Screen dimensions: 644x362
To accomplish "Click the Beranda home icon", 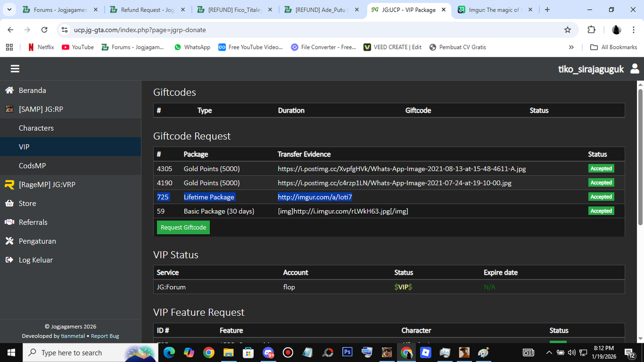I will click(x=9, y=90).
